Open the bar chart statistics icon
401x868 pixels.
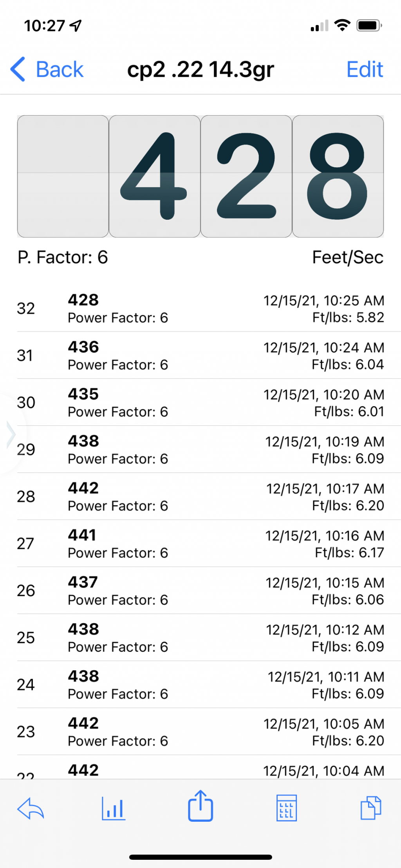click(114, 808)
